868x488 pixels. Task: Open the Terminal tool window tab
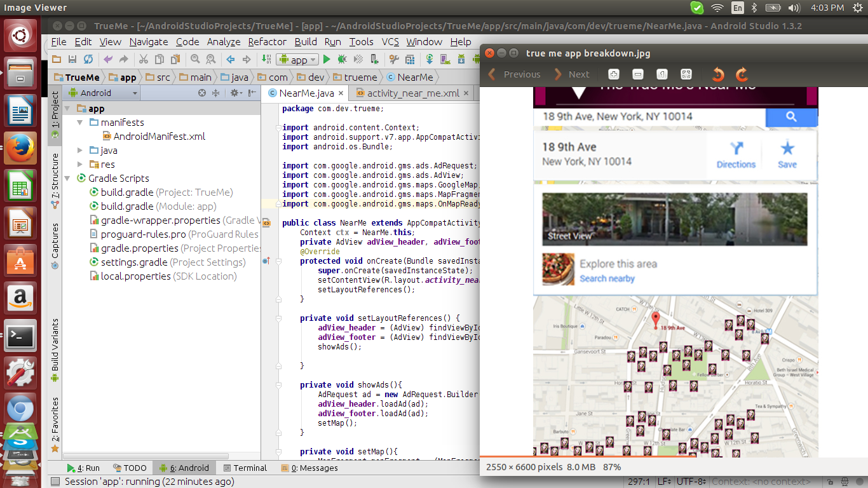click(x=245, y=468)
